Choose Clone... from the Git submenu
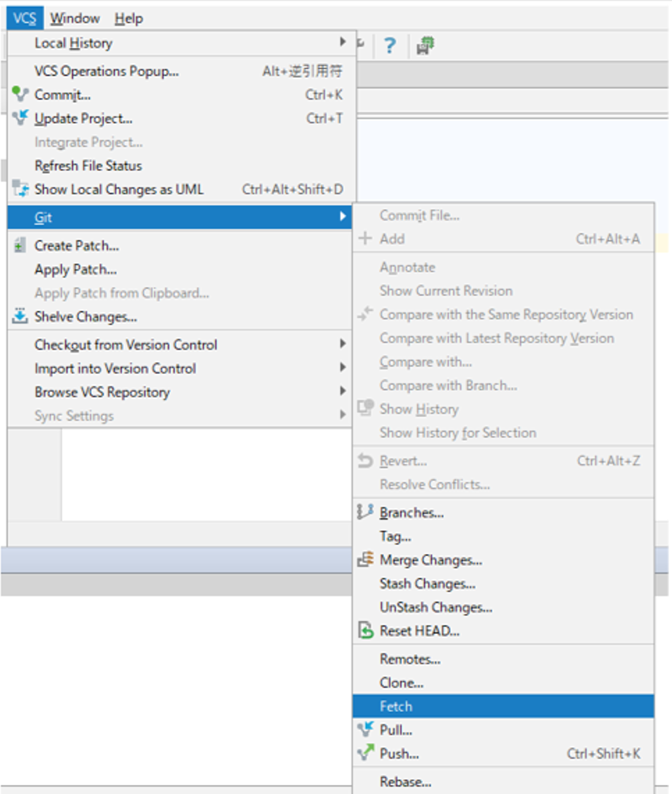This screenshot has height=794, width=672. pos(503,683)
